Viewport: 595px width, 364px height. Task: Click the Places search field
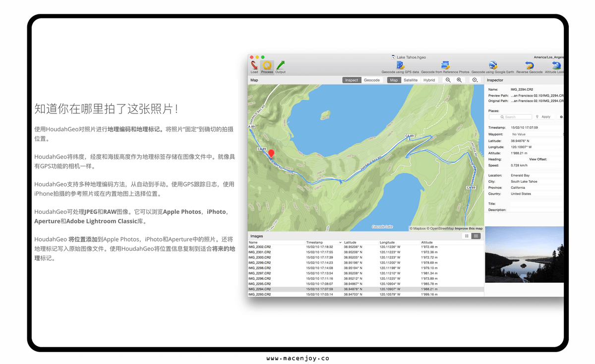510,117
